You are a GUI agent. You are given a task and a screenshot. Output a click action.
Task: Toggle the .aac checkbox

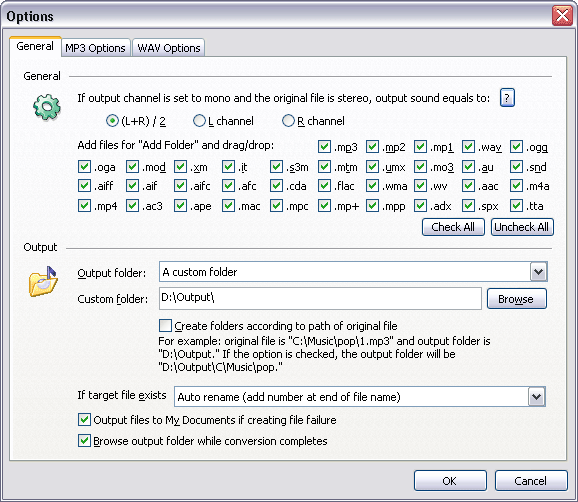click(x=468, y=185)
